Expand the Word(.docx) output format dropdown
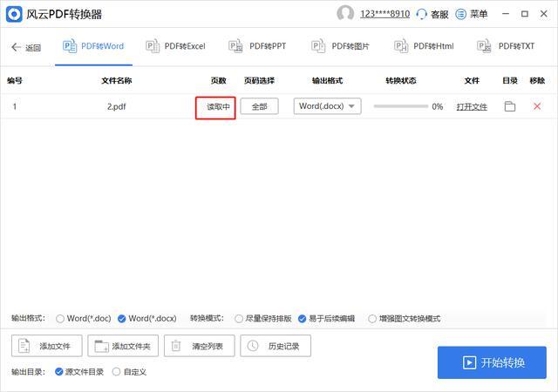This screenshot has height=392, width=558. [x=327, y=106]
